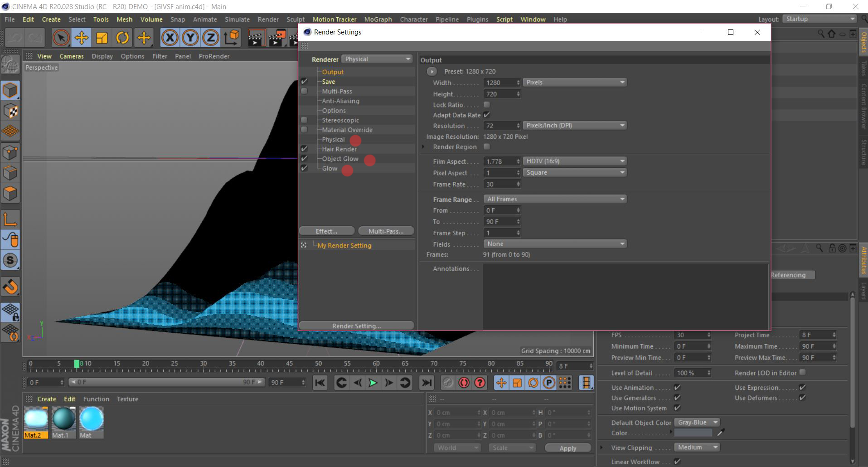This screenshot has height=467, width=868.
Task: Open the Renderer Physical dropdown
Action: (377, 59)
